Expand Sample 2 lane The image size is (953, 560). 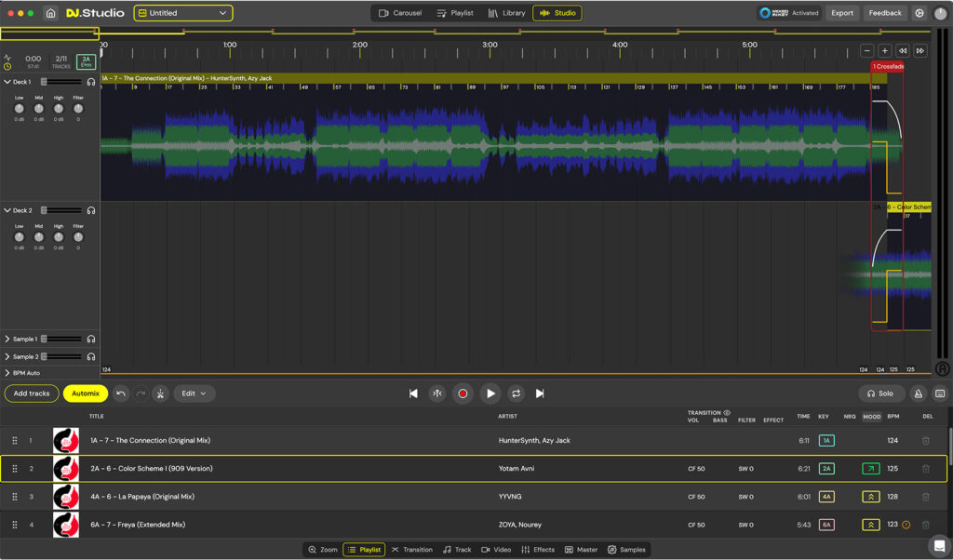click(x=7, y=356)
